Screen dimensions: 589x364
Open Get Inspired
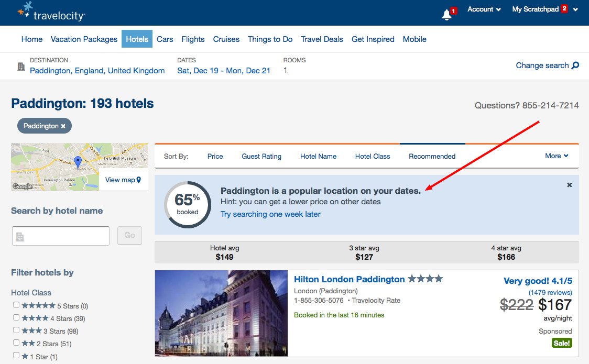click(x=373, y=39)
